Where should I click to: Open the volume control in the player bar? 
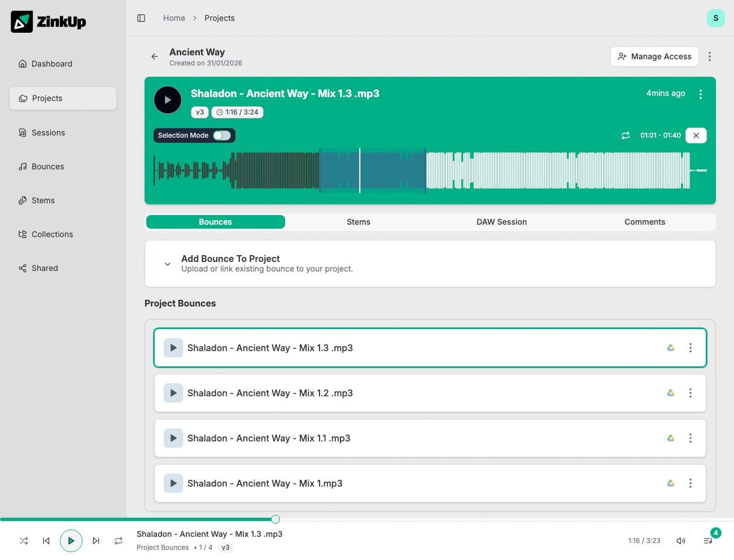[681, 540]
